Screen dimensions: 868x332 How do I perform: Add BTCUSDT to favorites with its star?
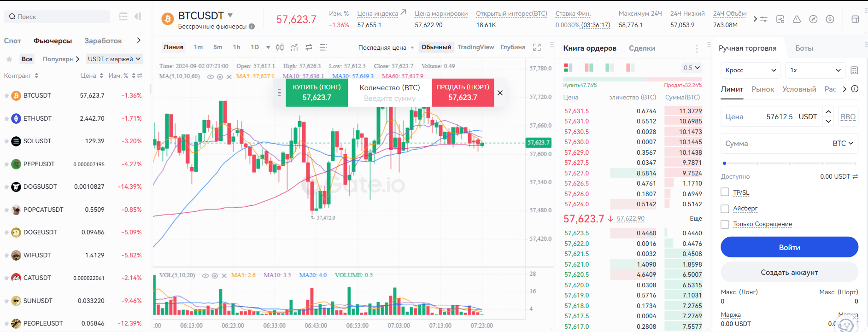click(x=6, y=96)
